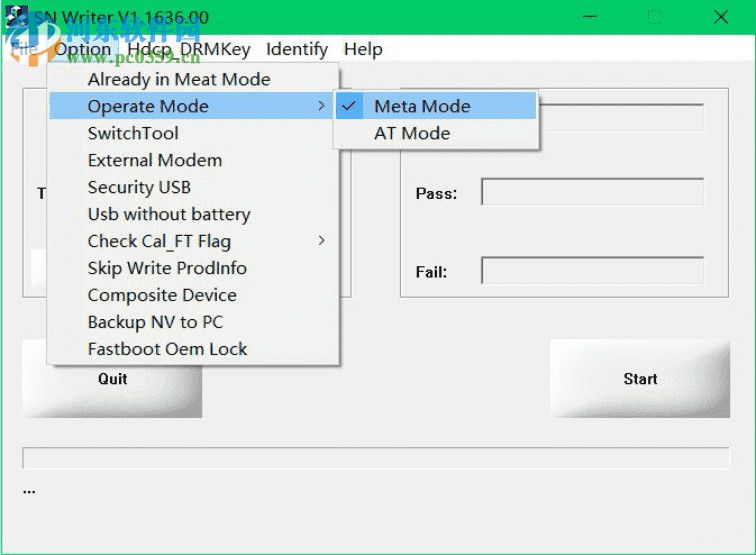Screen dimensions: 756x555
Task: Select Meta Mode option
Action: 436,106
